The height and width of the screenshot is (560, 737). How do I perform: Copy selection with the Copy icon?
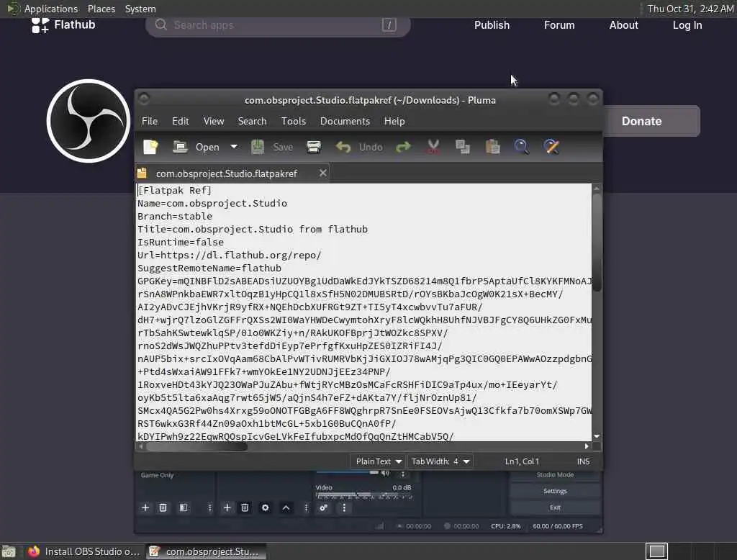pos(463,147)
